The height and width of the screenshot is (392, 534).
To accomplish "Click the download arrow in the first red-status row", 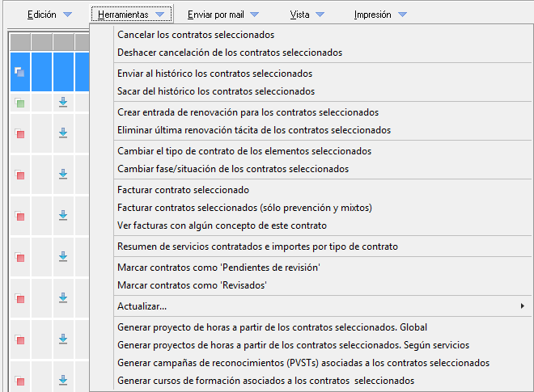I will (63, 133).
